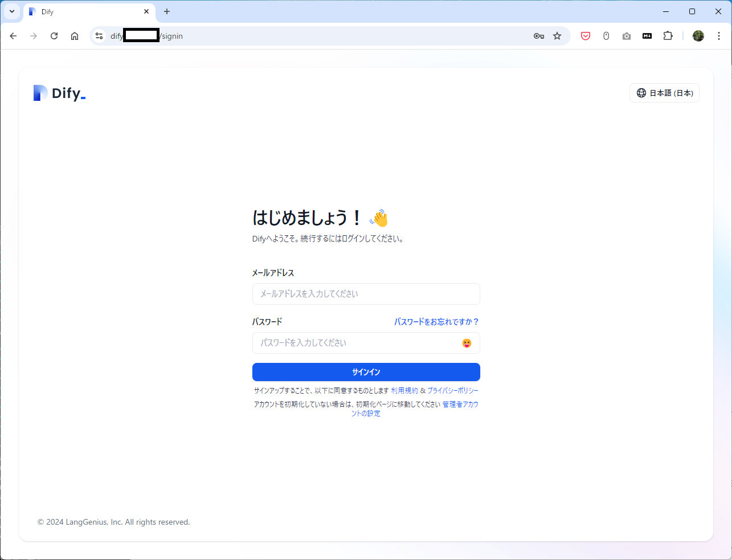
Task: Open a new tab with plus button
Action: tap(167, 11)
